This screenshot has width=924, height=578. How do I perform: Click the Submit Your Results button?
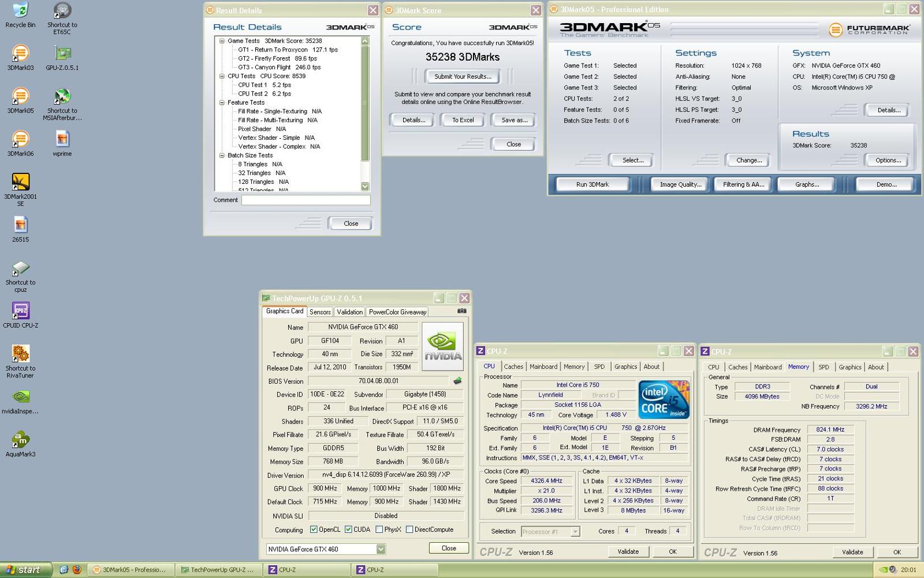pos(463,76)
